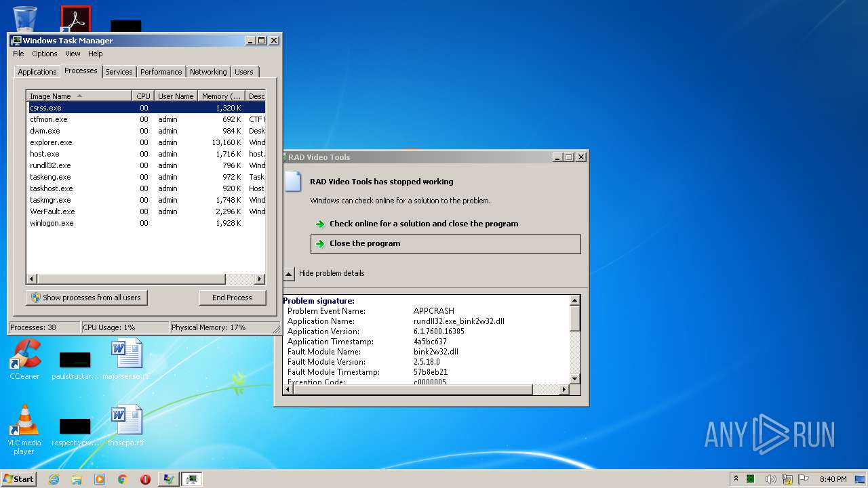Select the dwm.exe process
This screenshot has height=488, width=868.
tap(146, 131)
